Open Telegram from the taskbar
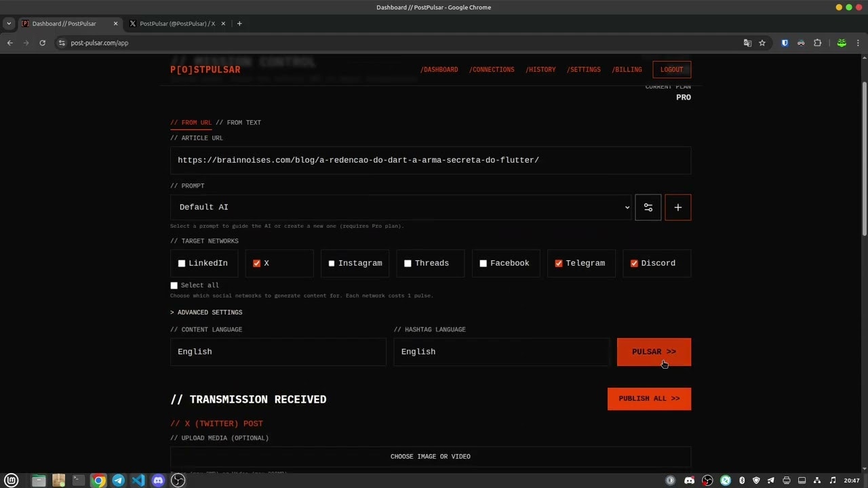Viewport: 868px width, 488px height. tap(119, 481)
